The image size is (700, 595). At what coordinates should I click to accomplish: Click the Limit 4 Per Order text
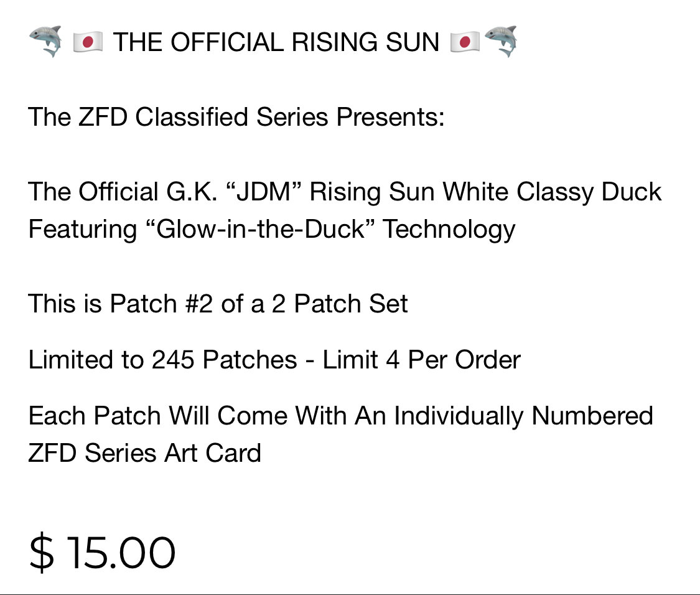[422, 360]
